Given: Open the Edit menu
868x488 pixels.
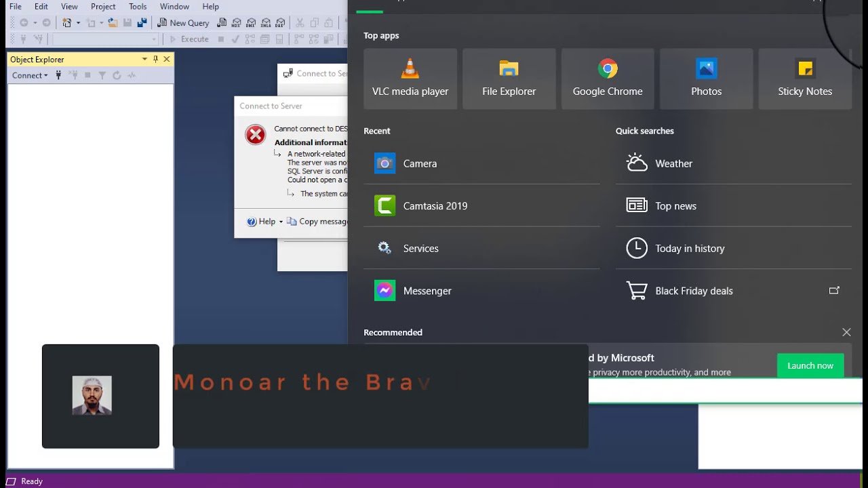Looking at the screenshot, I should pyautogui.click(x=41, y=6).
